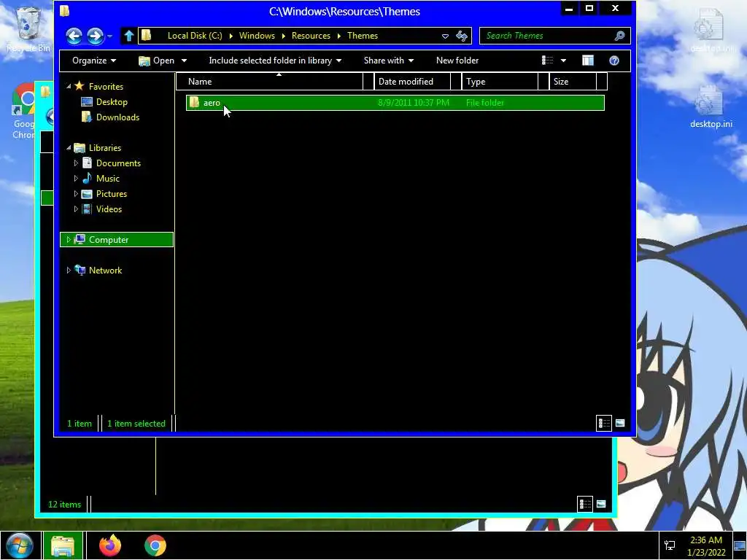Open the view options dropdown arrow
The height and width of the screenshot is (560, 747).
(x=564, y=61)
